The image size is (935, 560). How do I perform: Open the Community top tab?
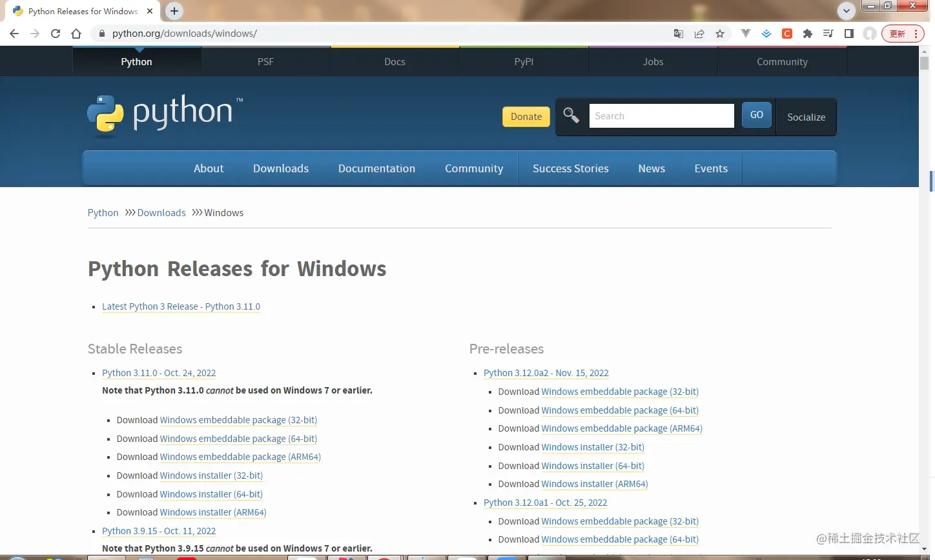pyautogui.click(x=782, y=62)
